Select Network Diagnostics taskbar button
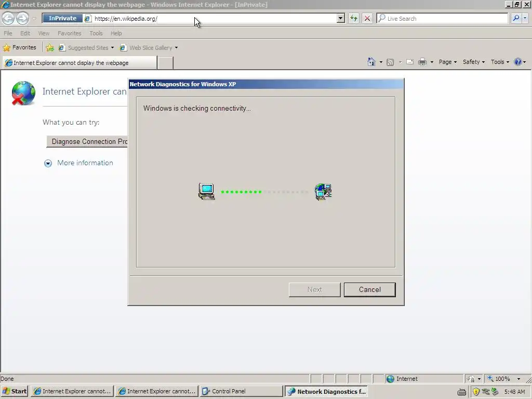Screen dimensions: 532x399 coord(326,391)
